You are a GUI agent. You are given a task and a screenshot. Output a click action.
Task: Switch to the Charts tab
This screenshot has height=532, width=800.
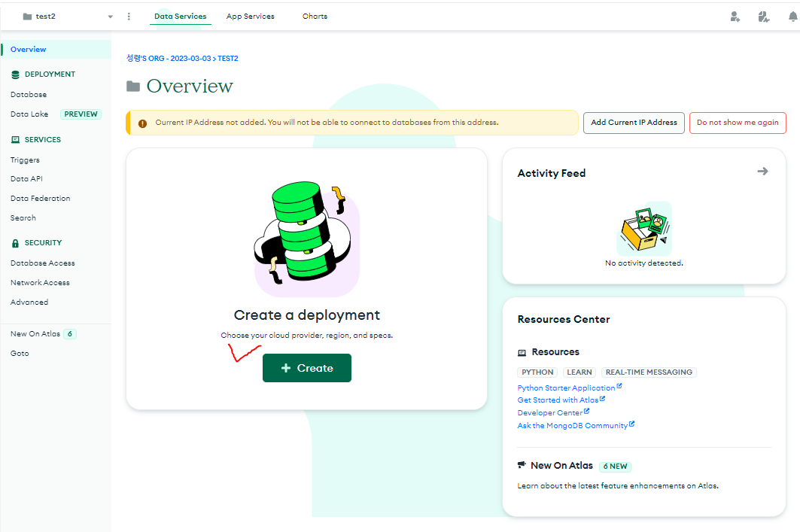tap(315, 17)
